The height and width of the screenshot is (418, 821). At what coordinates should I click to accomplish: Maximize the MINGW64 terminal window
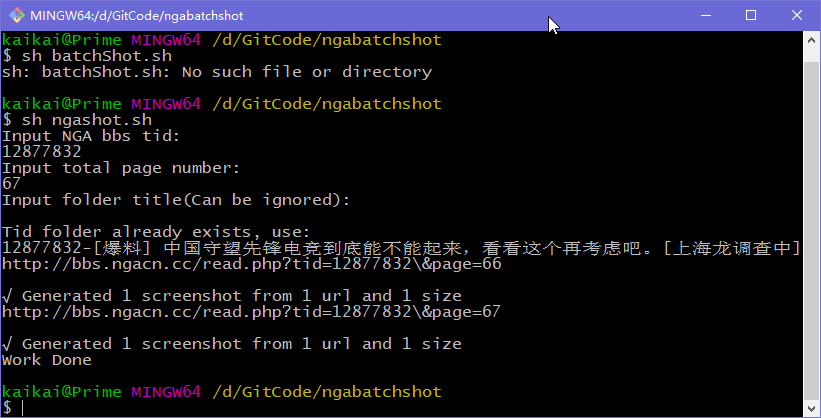coord(751,15)
